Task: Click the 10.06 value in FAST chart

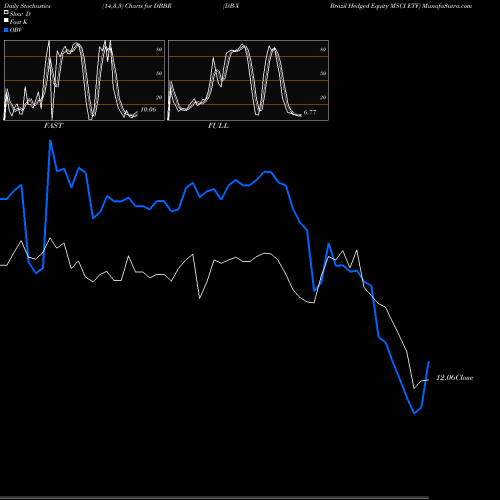Action: [x=148, y=109]
